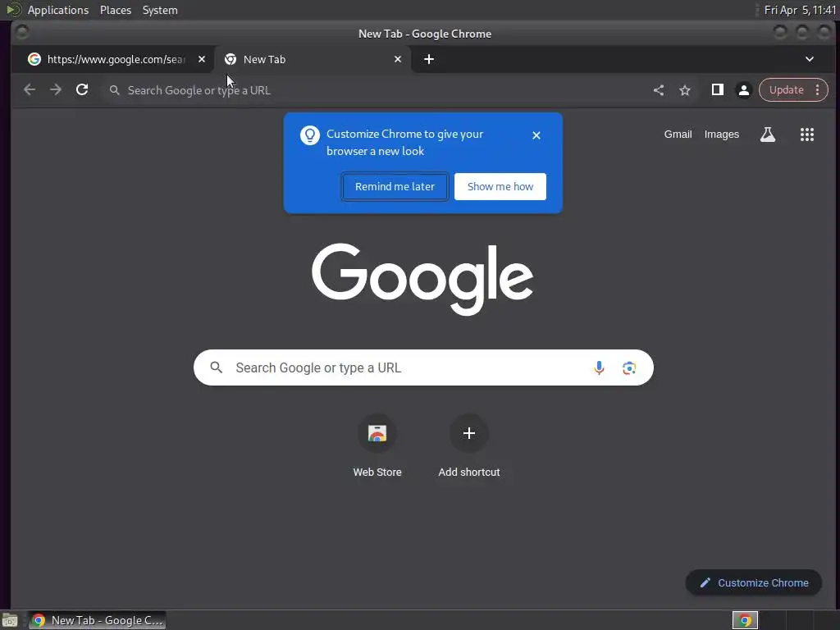Open the Places menu
840x630 pixels.
coord(116,10)
